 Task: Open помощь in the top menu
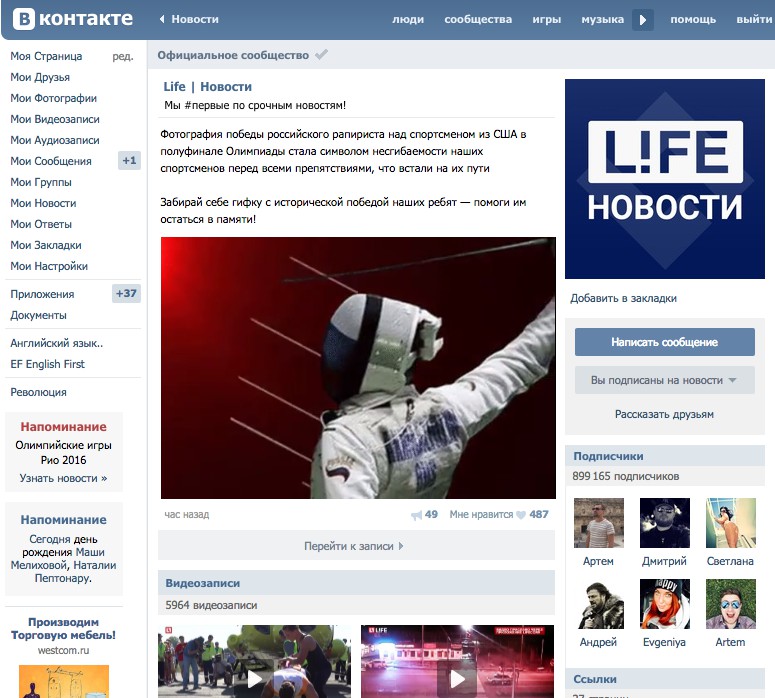pyautogui.click(x=693, y=19)
